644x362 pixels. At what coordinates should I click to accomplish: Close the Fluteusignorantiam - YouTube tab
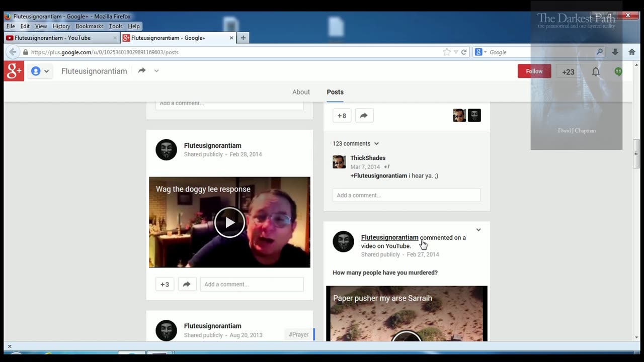click(x=115, y=38)
